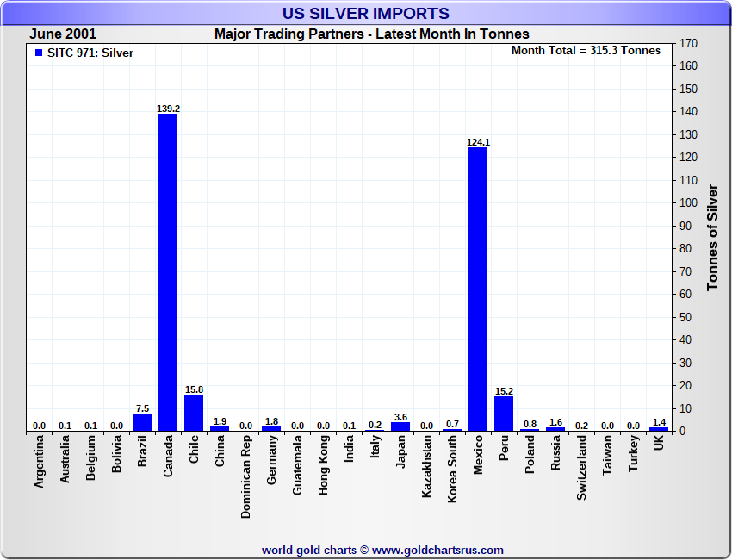Select the Chile bar labeled 15.8
This screenshot has height=560, width=732.
tap(194, 413)
